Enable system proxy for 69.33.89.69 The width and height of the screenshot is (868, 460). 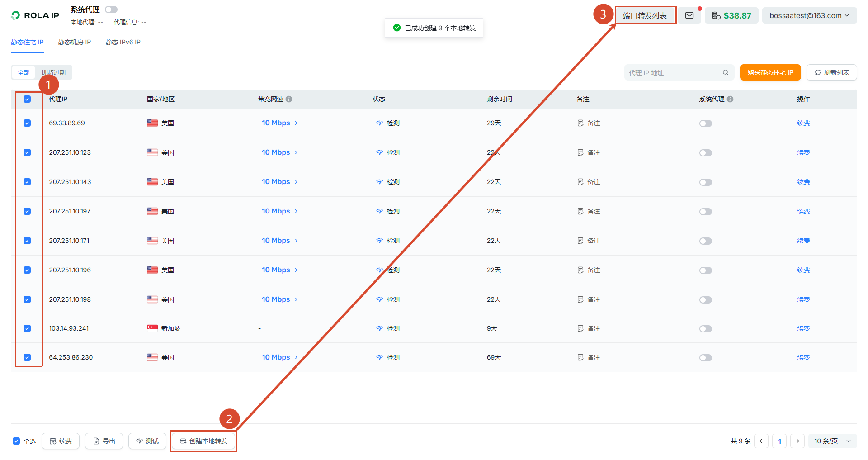tap(706, 123)
